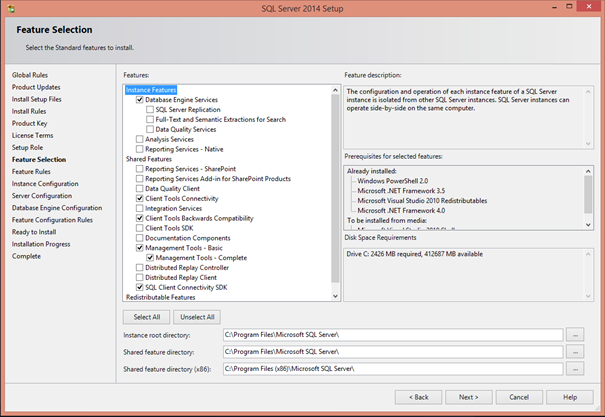Image resolution: width=605 pixels, height=417 pixels.
Task: Click Server Configuration step
Action: coord(42,196)
